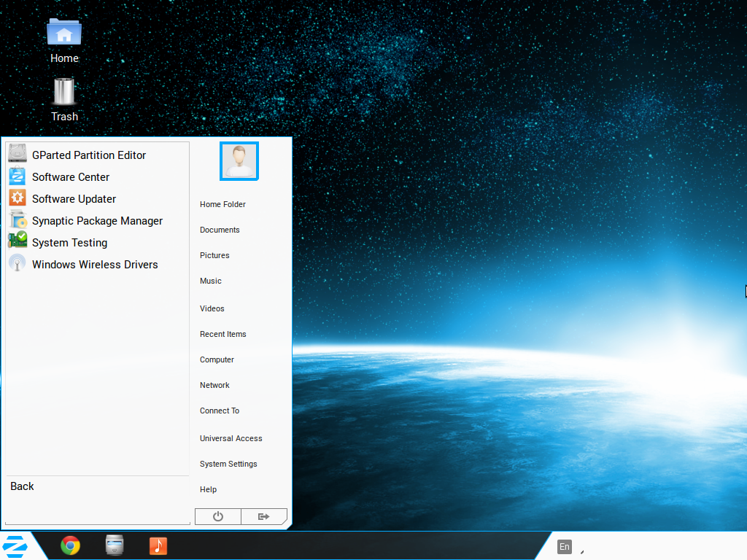Open Synaptic Package Manager entry
747x560 pixels.
tap(97, 220)
